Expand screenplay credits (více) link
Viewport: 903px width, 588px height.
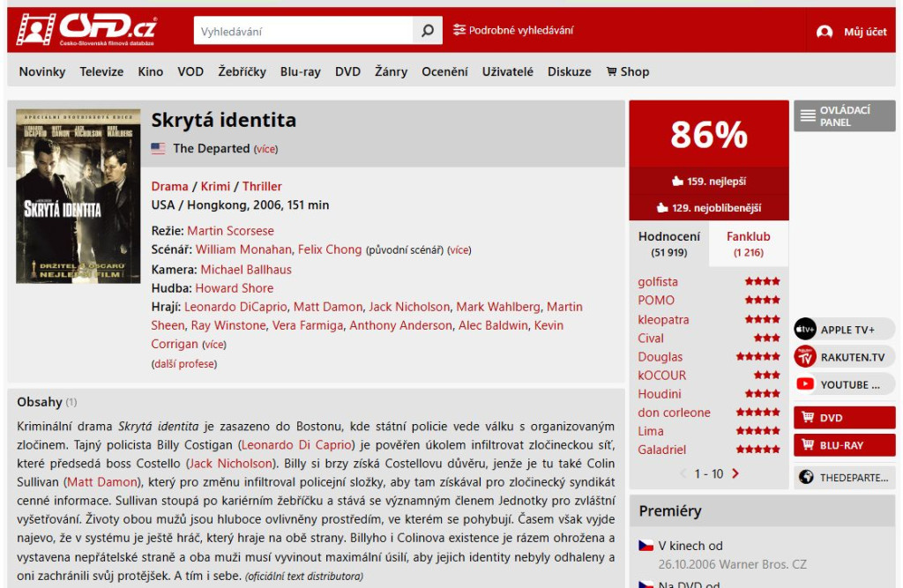click(x=459, y=250)
